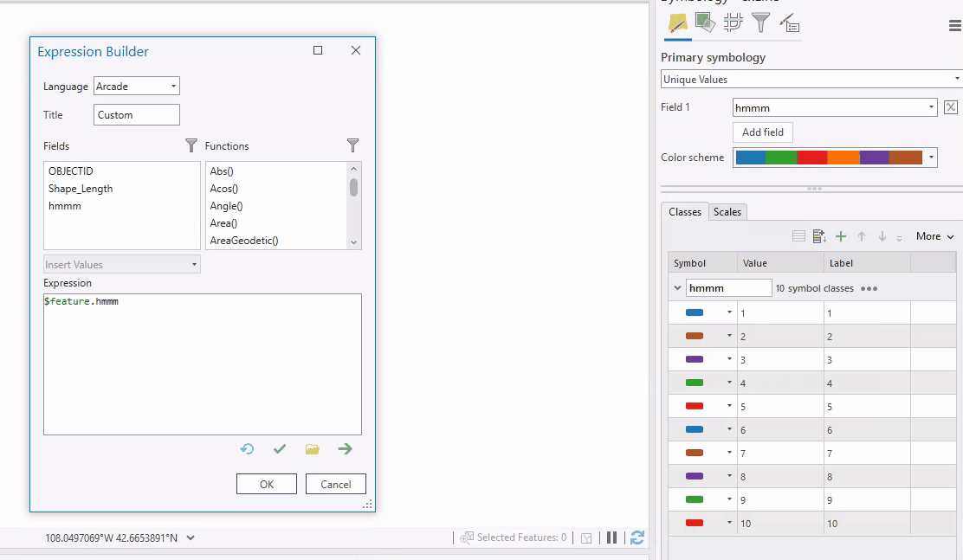
Task: Load an expression with the folder icon
Action: [x=312, y=449]
